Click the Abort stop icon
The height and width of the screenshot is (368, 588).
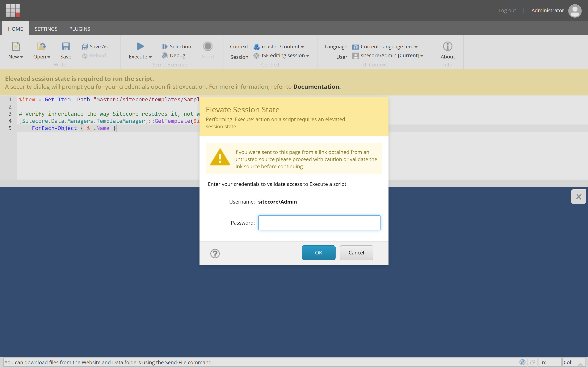(208, 46)
